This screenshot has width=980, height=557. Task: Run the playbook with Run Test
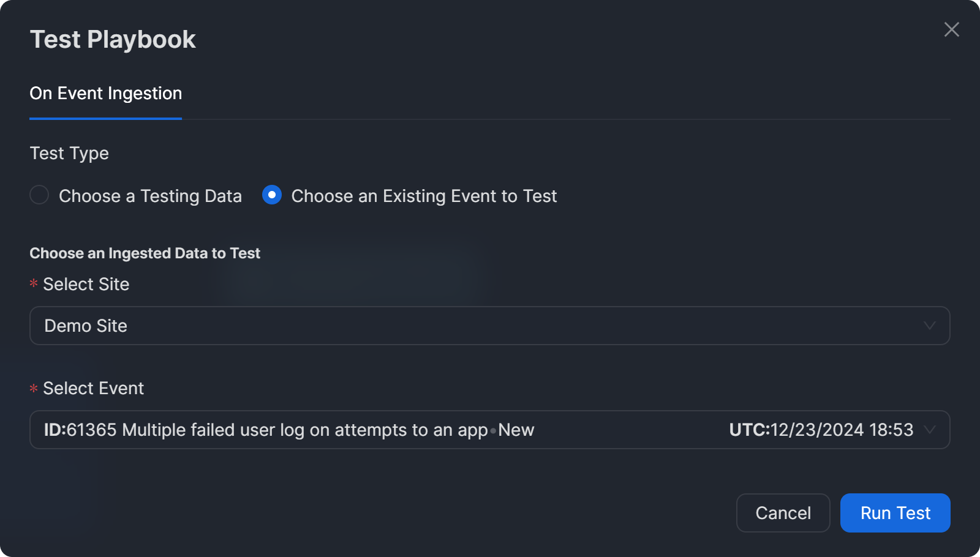point(895,513)
